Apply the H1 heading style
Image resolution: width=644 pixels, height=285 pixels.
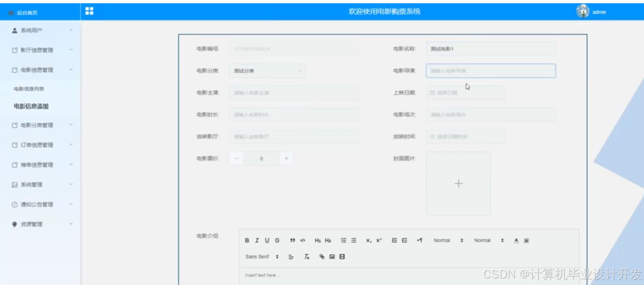[x=318, y=240]
